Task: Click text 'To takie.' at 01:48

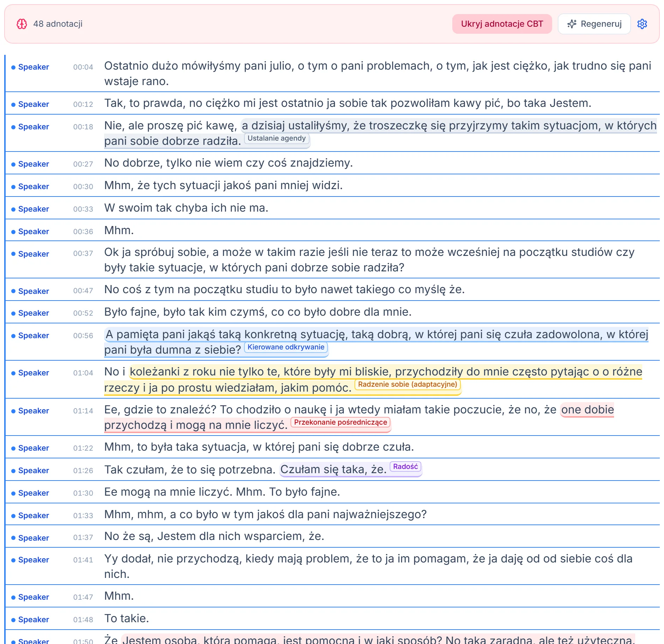Action: (x=127, y=618)
